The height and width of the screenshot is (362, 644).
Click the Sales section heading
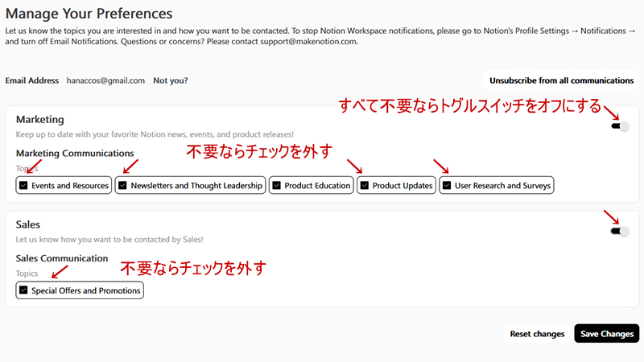tap(28, 224)
